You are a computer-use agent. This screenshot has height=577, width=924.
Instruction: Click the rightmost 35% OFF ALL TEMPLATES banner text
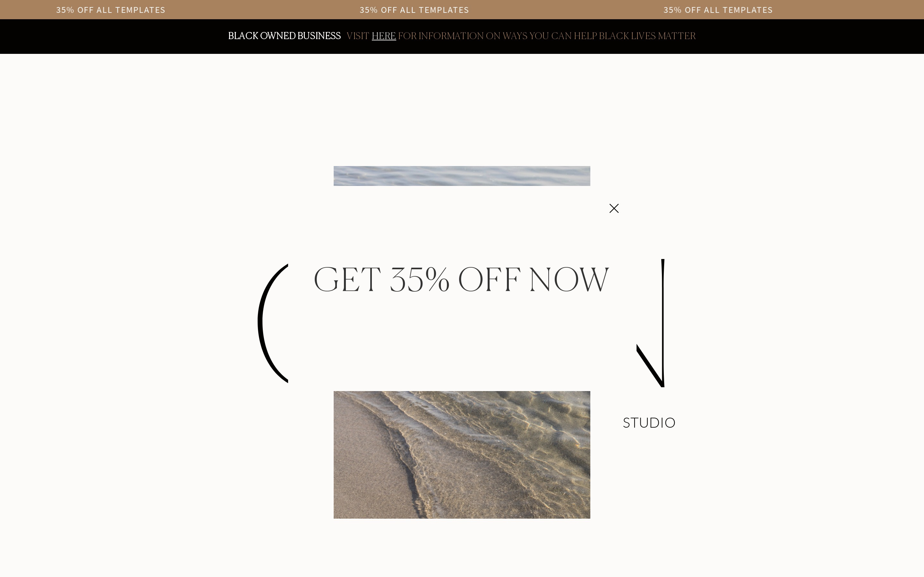718,10
